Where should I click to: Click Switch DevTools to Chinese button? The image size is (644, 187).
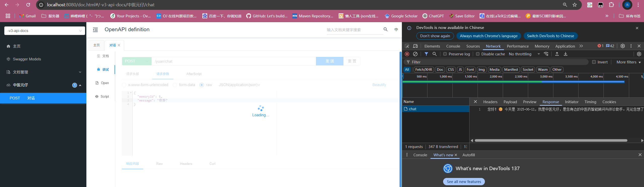coord(550,36)
